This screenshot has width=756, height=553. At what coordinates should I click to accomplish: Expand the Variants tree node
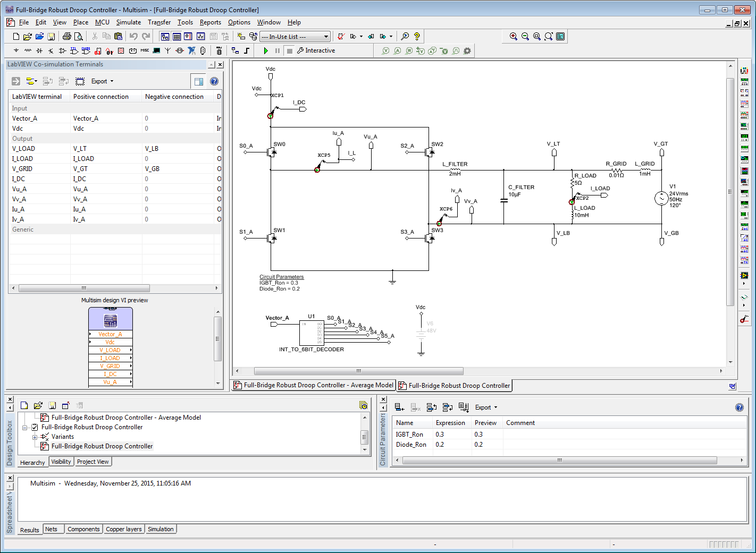point(35,437)
